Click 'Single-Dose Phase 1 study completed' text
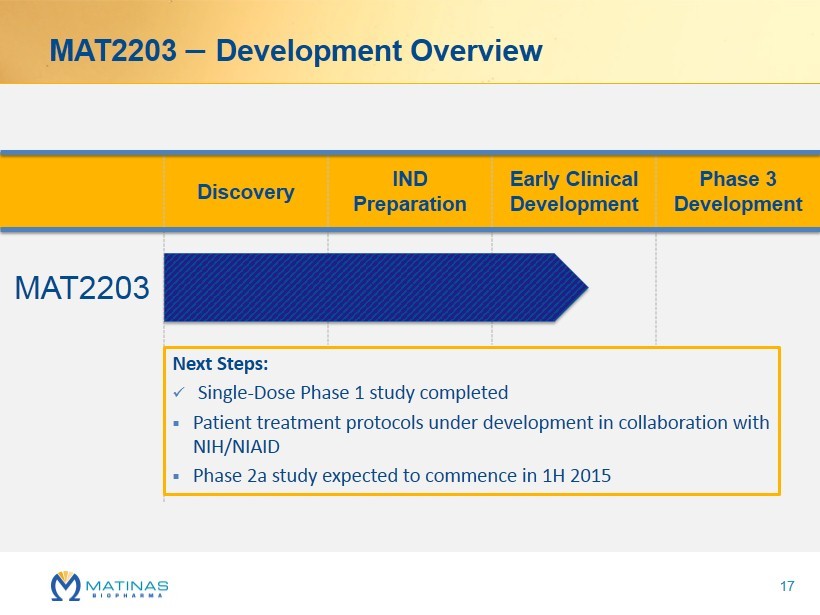 point(353,392)
